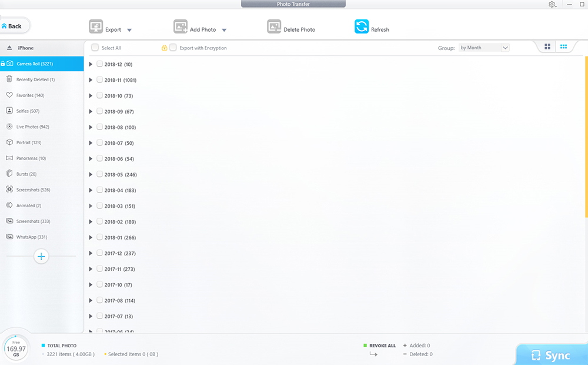Image resolution: width=588 pixels, height=365 pixels.
Task: Click the free storage 169.97 GB gauge
Action: tap(15, 349)
